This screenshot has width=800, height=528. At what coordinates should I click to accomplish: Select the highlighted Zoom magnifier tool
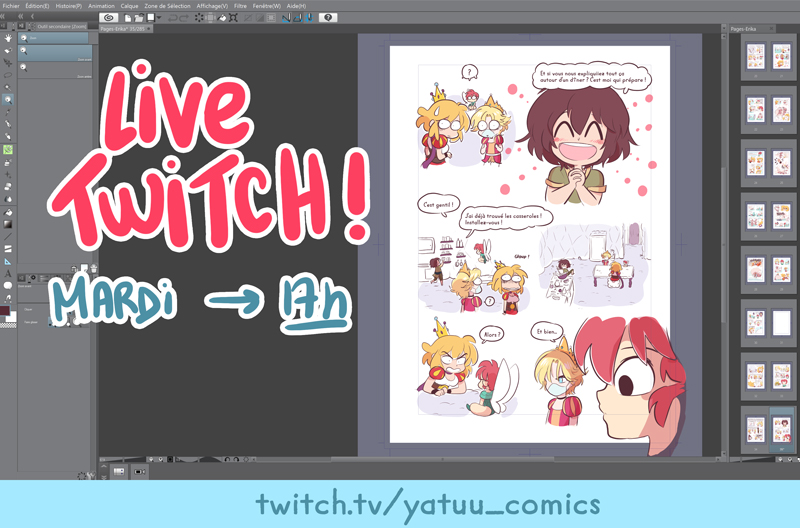pyautogui.click(x=8, y=100)
